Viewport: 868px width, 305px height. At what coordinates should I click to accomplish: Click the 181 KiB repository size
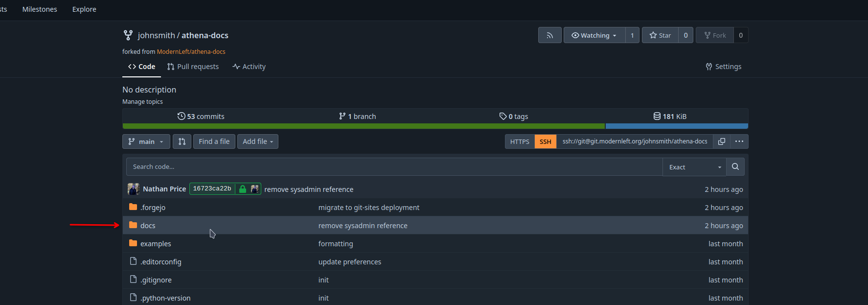670,117
